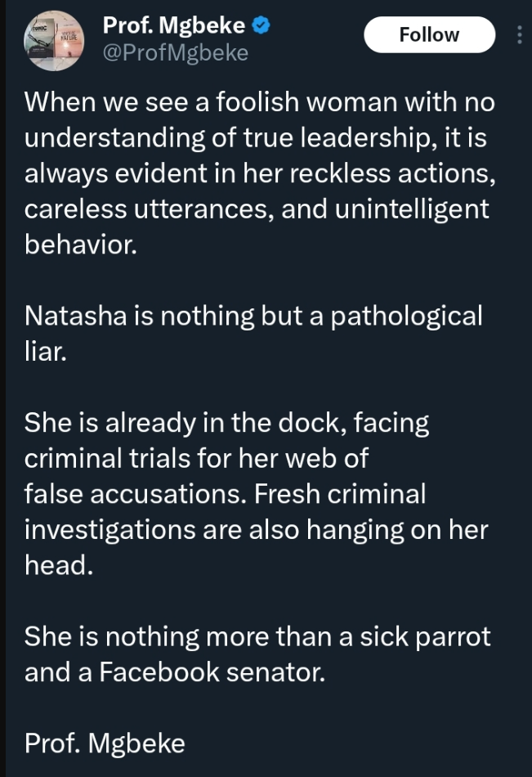532x777 pixels.
Task: Click the word "behavior." in the tweet
Action: pos(80,245)
